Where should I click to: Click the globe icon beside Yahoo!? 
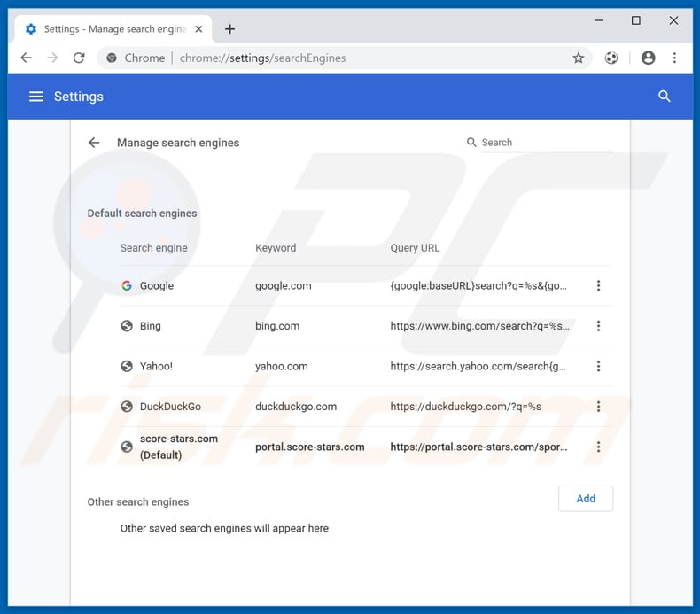127,366
